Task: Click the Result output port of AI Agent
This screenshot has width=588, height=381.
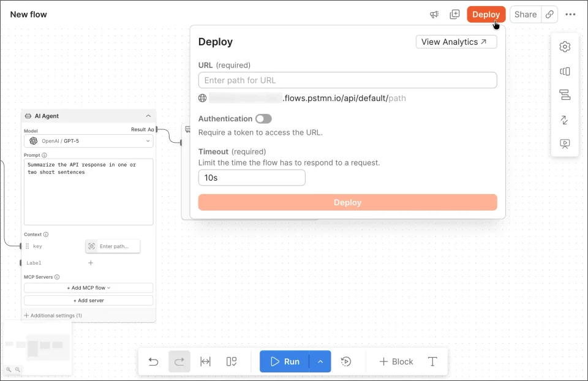Action: (x=157, y=130)
